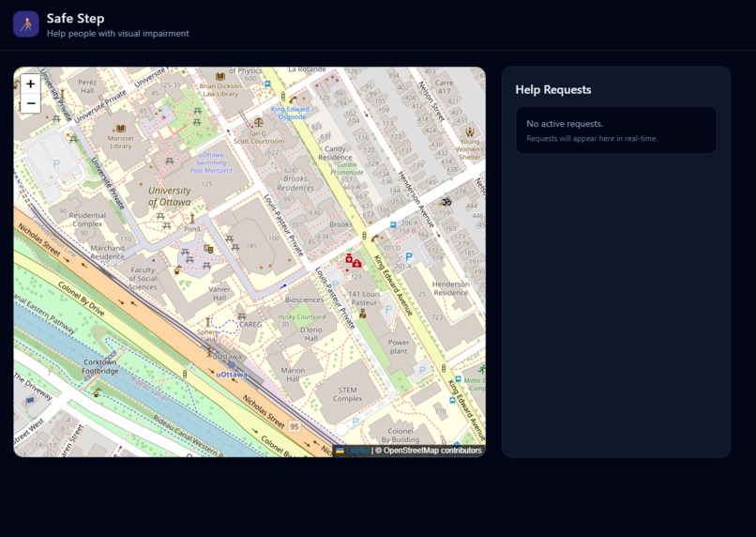The image size is (756, 537).
Task: Click the theatre masks icon near 145
Action: (209, 249)
